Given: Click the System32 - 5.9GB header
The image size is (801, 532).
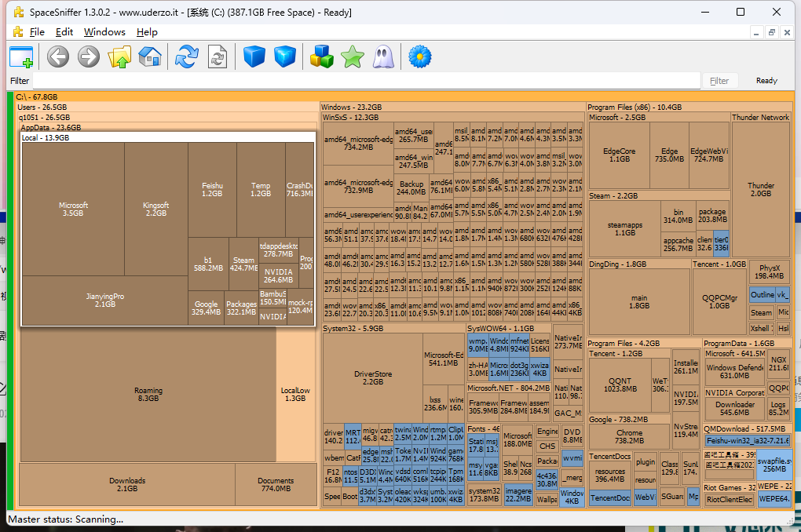Looking at the screenshot, I should point(353,329).
